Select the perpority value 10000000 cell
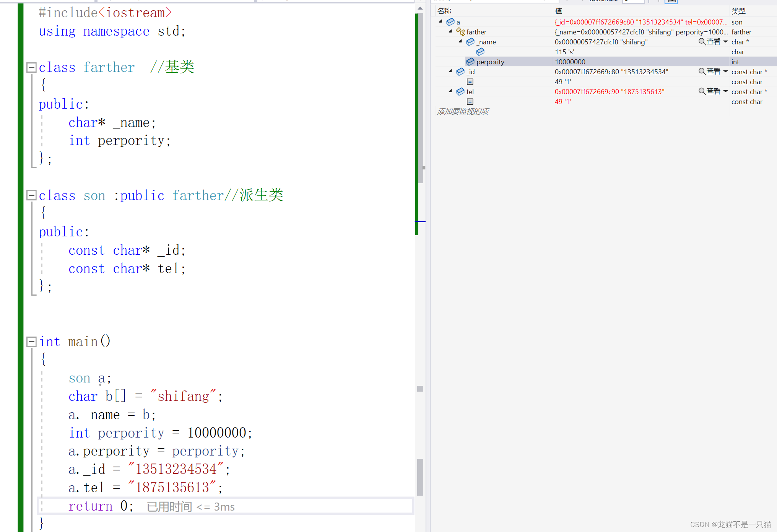This screenshot has height=532, width=777. [641, 62]
